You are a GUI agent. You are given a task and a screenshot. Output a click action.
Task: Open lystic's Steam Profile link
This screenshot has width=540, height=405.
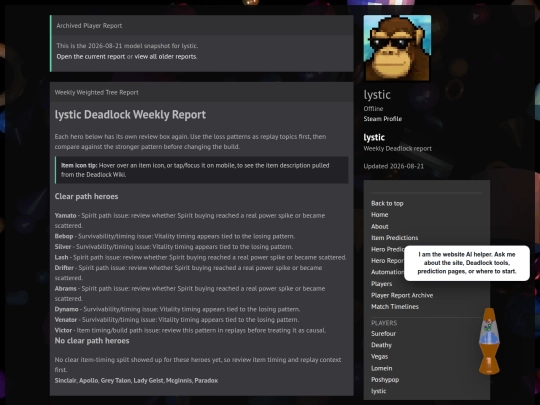click(x=383, y=119)
